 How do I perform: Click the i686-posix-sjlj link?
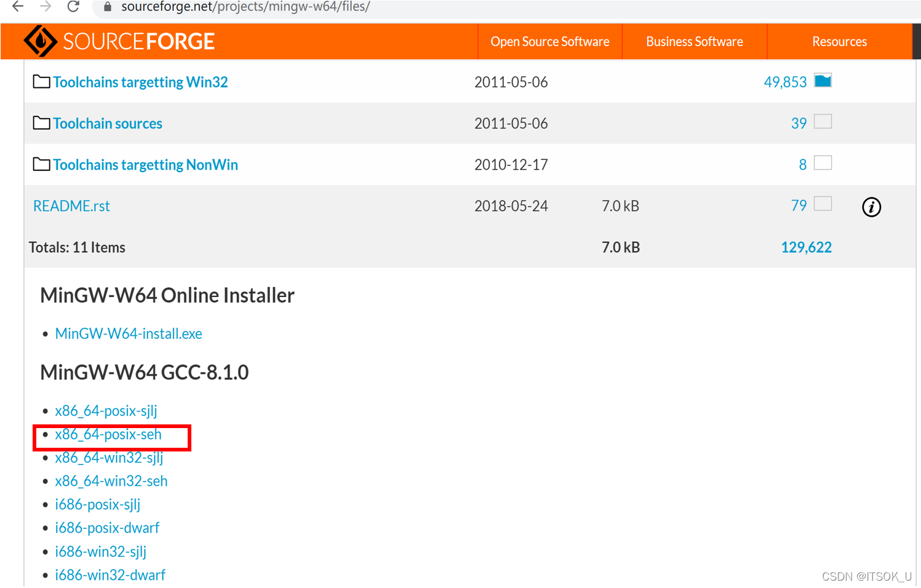point(98,504)
